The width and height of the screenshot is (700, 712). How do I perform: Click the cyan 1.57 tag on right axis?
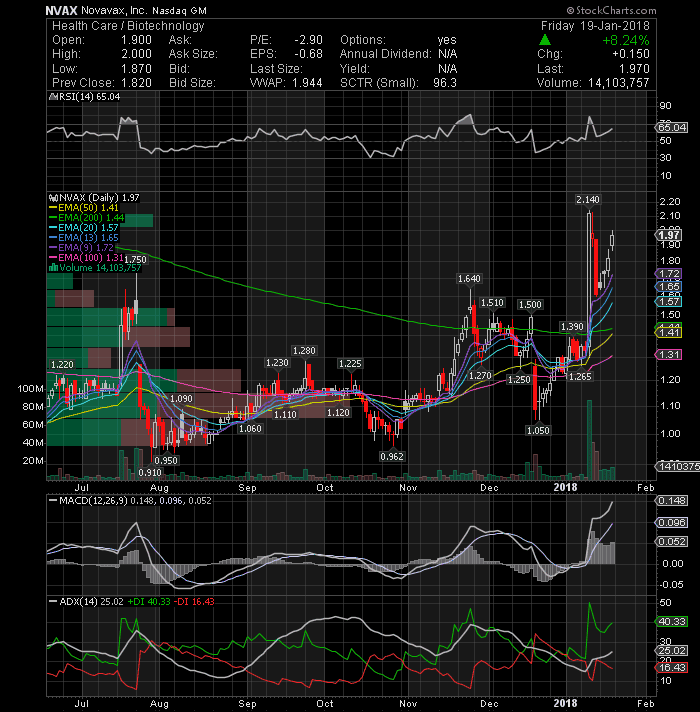(x=668, y=302)
